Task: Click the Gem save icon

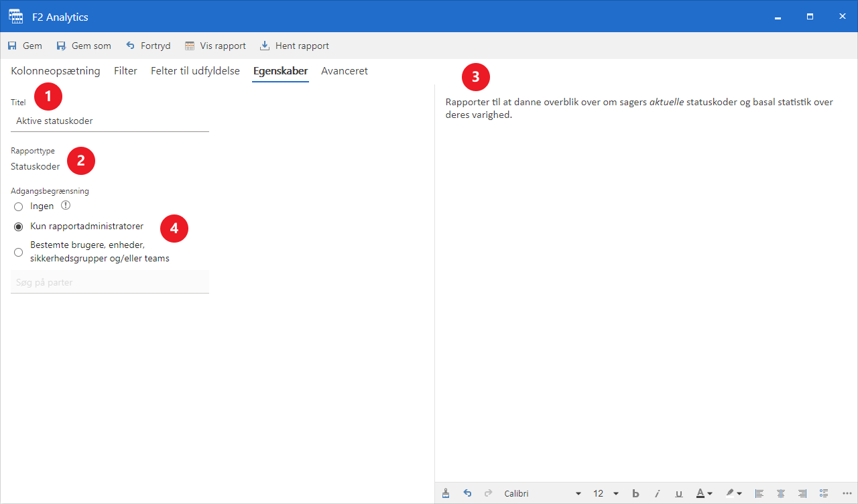Action: click(12, 46)
